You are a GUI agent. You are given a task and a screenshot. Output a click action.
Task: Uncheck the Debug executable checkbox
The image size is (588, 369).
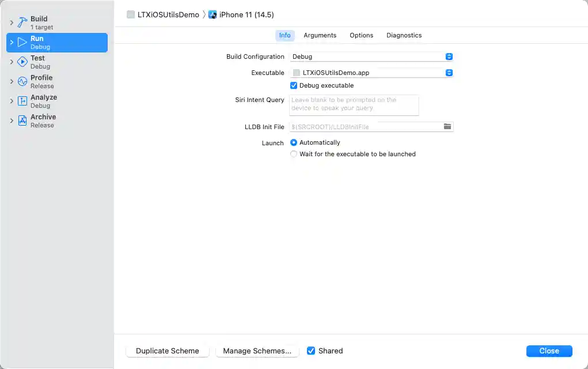[294, 85]
